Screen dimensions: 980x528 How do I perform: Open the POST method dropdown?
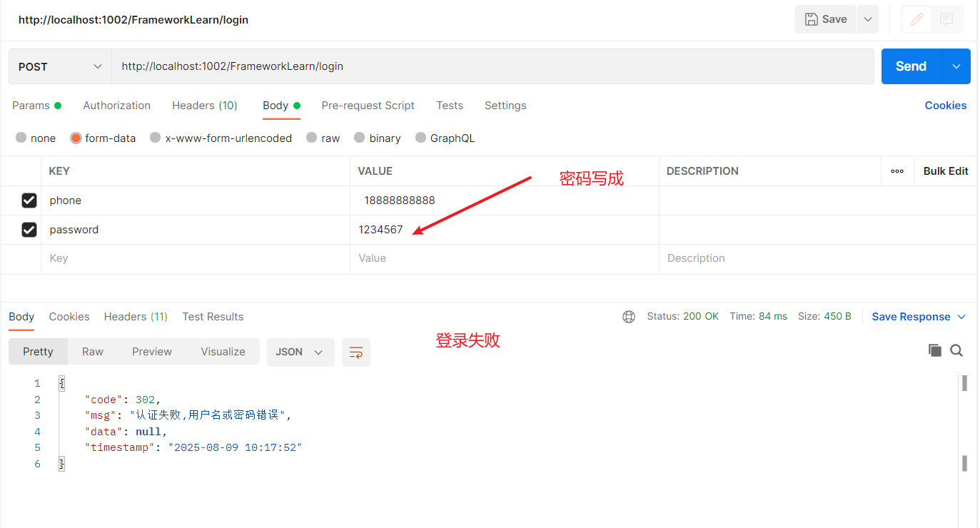click(60, 66)
